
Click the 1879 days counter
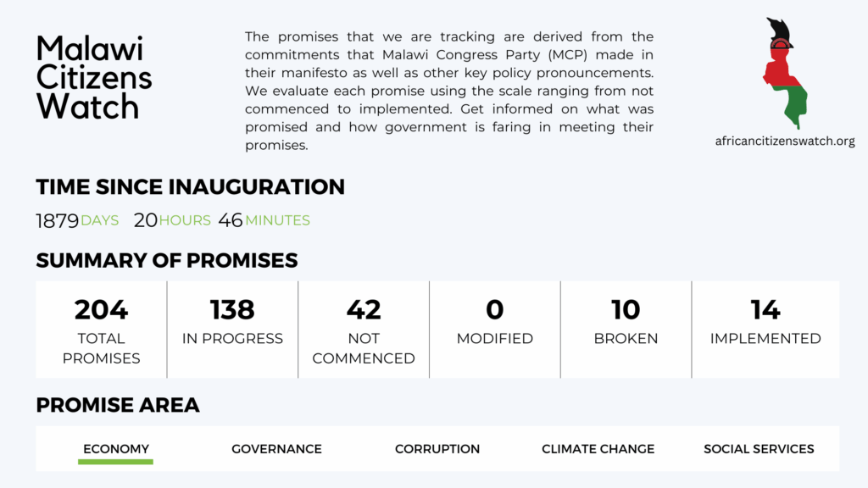click(x=77, y=221)
